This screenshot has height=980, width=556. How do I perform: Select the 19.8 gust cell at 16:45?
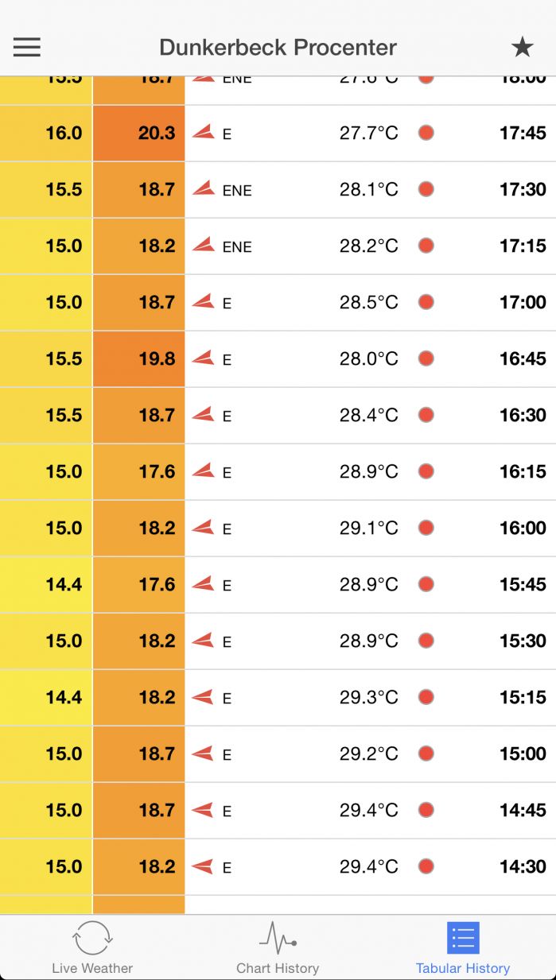pyautogui.click(x=139, y=358)
